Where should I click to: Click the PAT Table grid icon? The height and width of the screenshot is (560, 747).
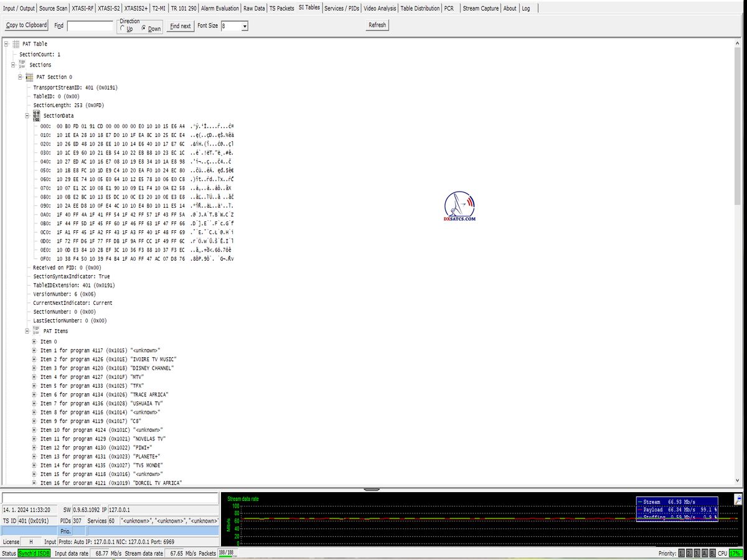pyautogui.click(x=16, y=44)
